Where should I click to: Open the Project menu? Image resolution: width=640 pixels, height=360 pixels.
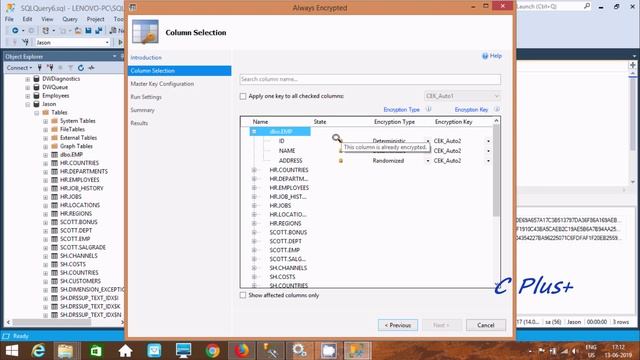(96, 19)
